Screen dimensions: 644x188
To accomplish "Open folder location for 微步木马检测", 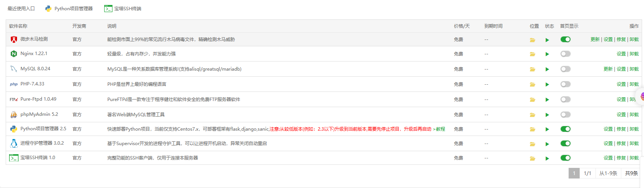I will click(532, 40).
